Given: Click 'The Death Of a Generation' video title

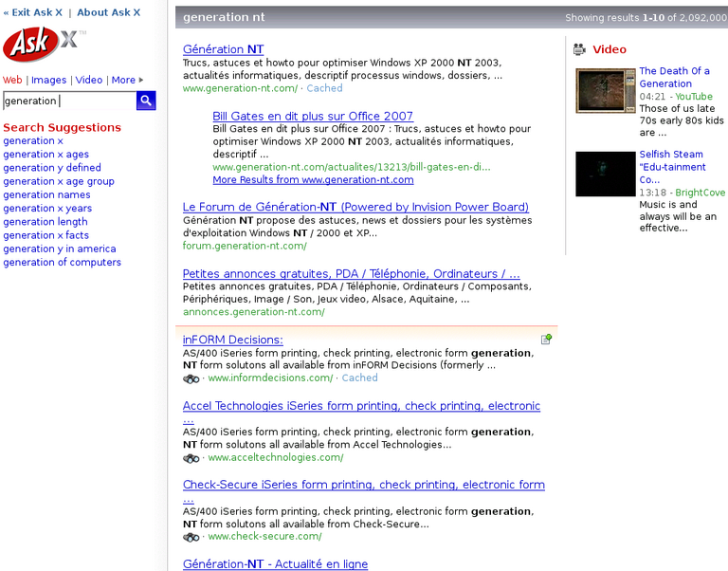Looking at the screenshot, I should pyautogui.click(x=675, y=77).
